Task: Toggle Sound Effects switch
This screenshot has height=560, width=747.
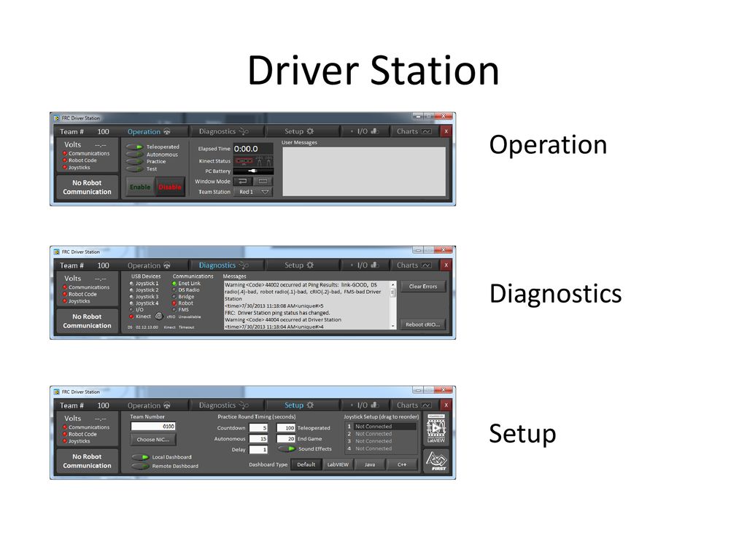Action: pyautogui.click(x=287, y=448)
